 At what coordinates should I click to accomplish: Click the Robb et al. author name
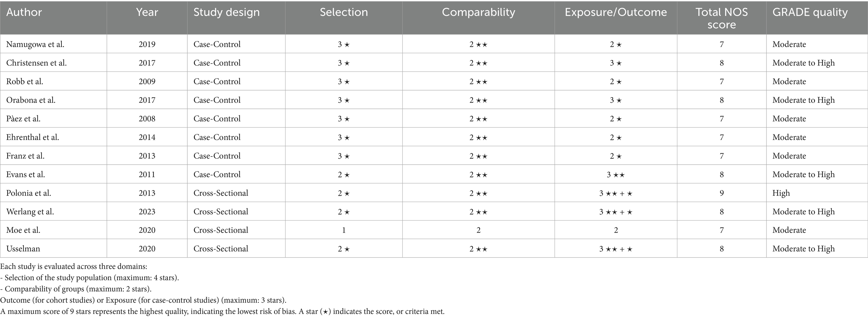tap(25, 82)
